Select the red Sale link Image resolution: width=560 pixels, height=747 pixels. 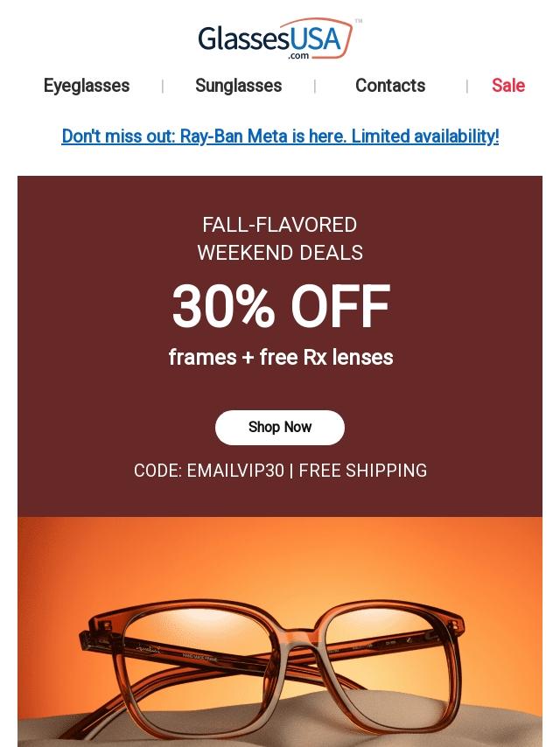click(507, 86)
